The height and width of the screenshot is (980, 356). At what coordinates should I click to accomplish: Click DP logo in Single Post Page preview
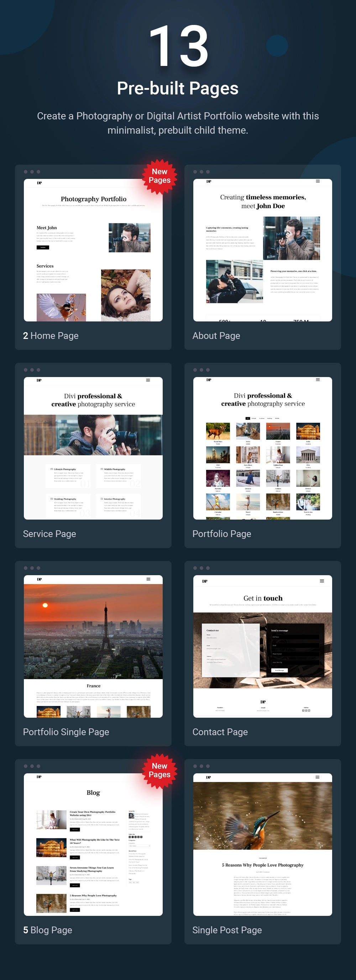(x=209, y=777)
